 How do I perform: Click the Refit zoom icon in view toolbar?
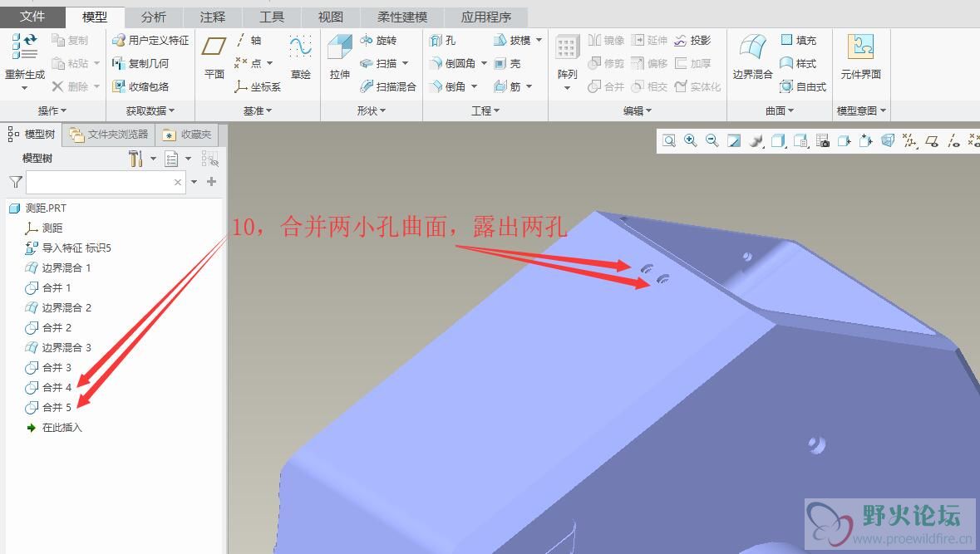tap(669, 141)
